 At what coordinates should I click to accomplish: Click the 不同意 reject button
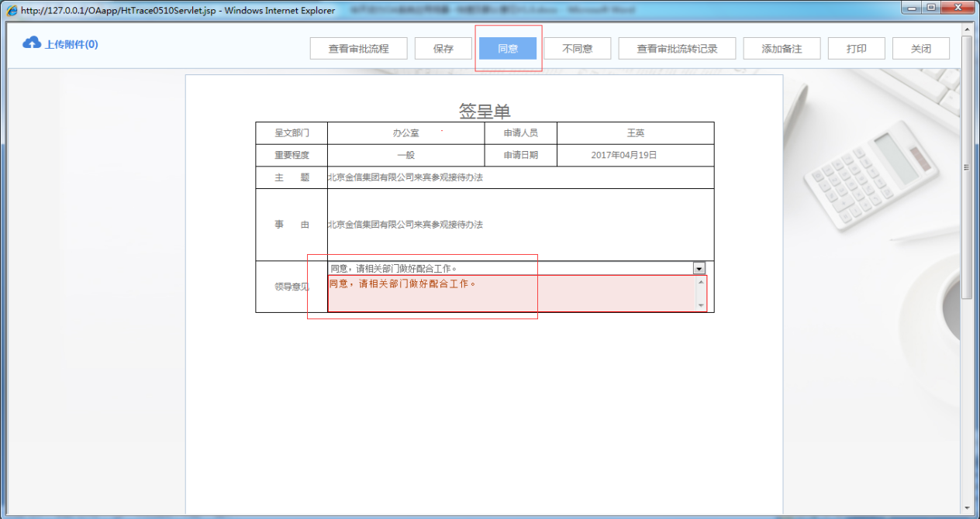(577, 48)
